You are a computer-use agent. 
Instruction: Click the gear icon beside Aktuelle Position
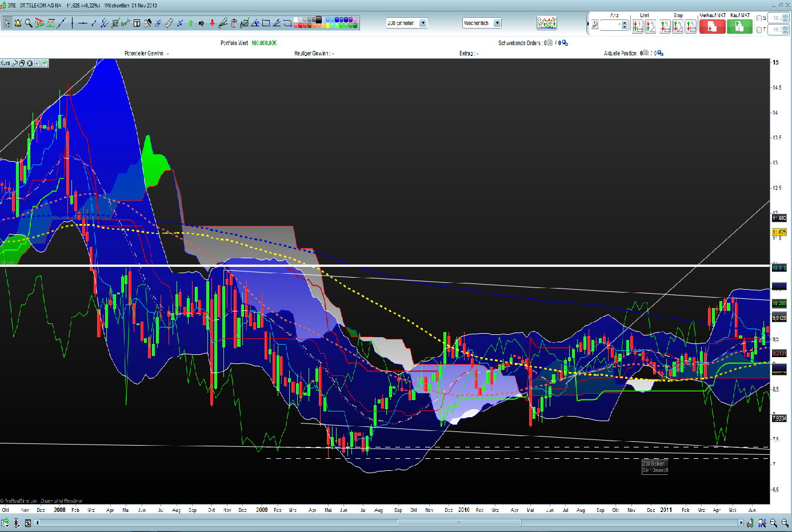point(660,53)
